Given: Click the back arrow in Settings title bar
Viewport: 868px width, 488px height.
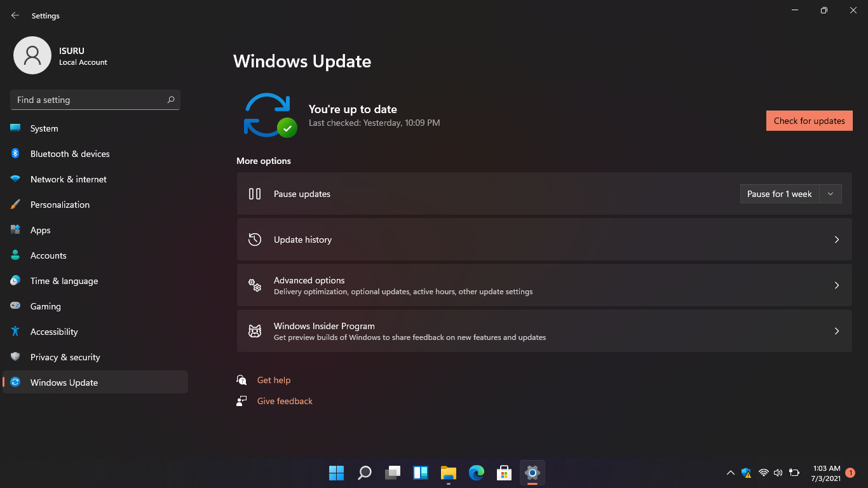Looking at the screenshot, I should pos(15,15).
